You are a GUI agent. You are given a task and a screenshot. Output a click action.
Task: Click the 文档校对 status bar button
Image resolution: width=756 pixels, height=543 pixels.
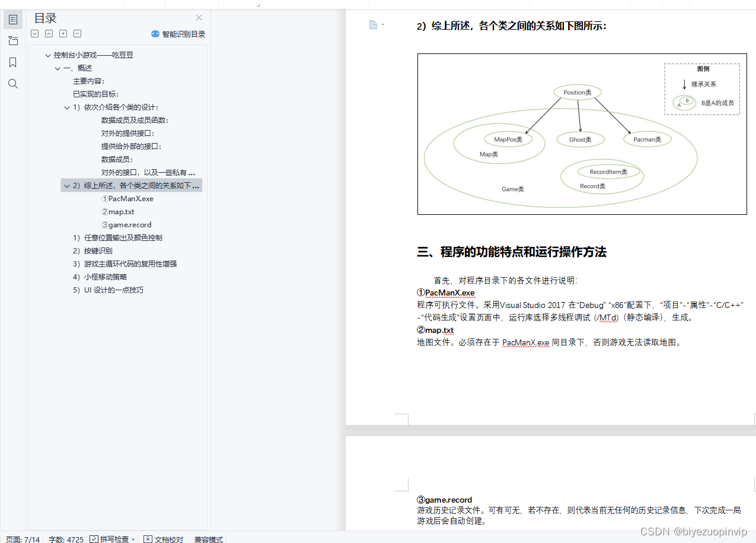point(164,539)
